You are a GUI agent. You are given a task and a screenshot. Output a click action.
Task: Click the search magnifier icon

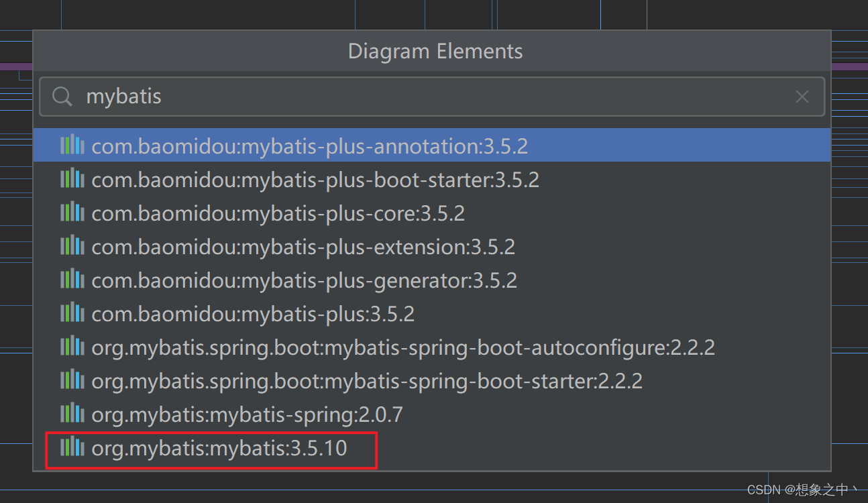[62, 97]
